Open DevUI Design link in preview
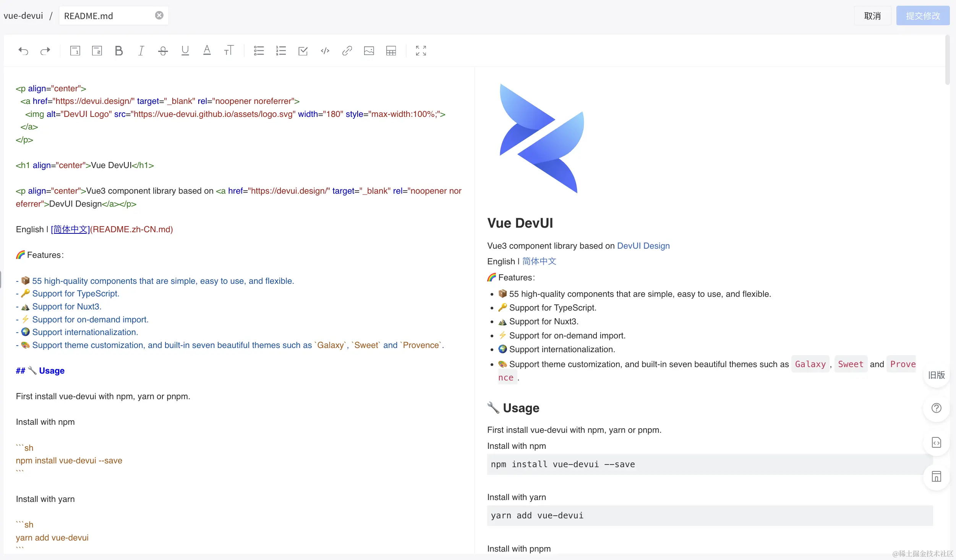956x560 pixels. (x=643, y=246)
